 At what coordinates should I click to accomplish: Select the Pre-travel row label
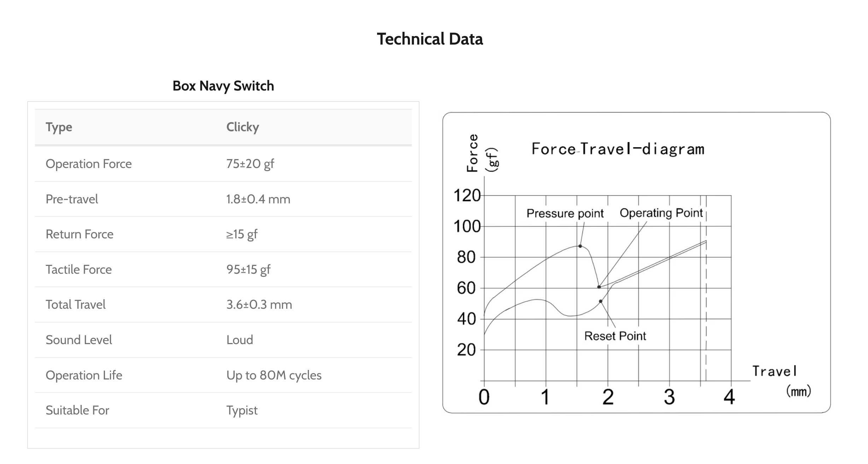(72, 199)
